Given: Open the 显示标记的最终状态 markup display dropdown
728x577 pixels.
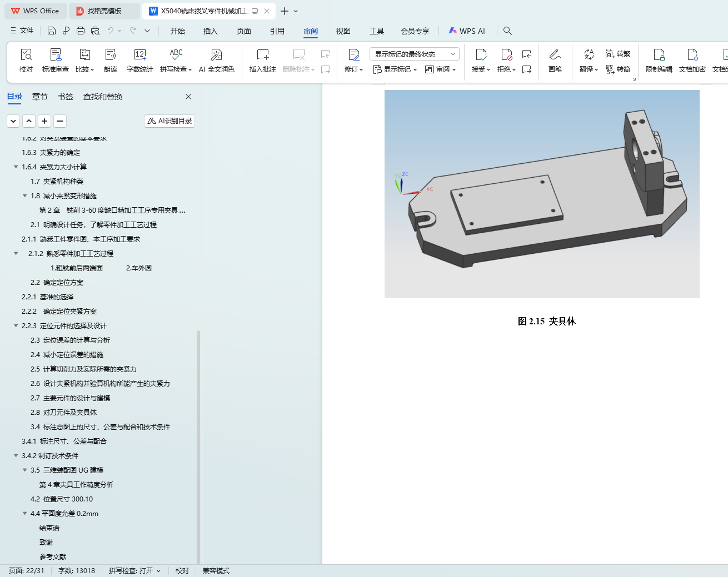Looking at the screenshot, I should pos(415,54).
